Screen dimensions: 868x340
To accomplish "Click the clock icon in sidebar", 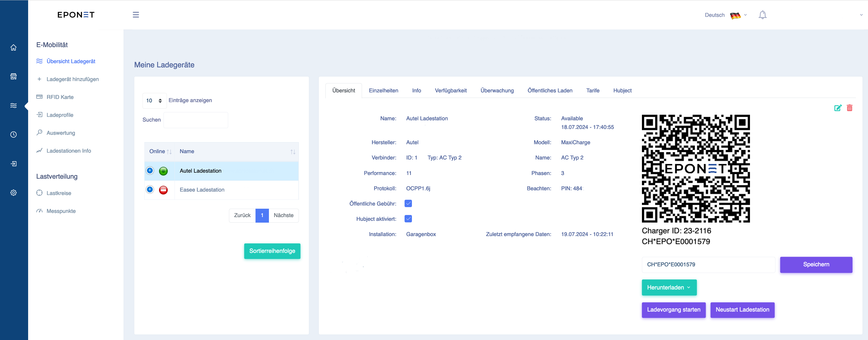I will pos(13,134).
